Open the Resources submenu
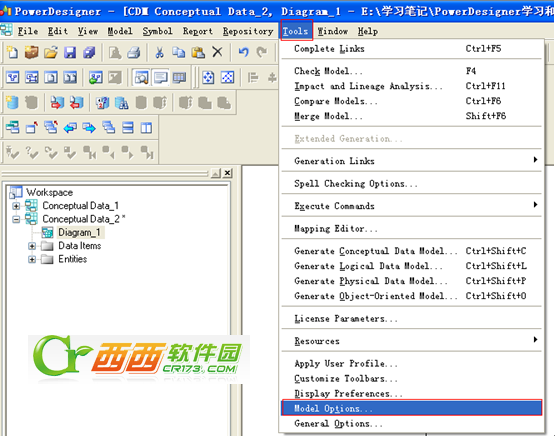 411,341
